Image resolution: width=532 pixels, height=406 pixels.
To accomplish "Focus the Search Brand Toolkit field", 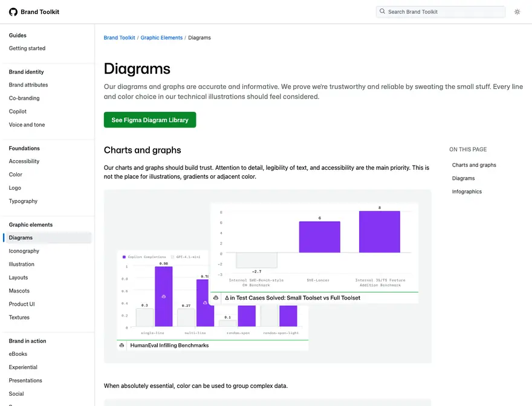I will pyautogui.click(x=441, y=12).
